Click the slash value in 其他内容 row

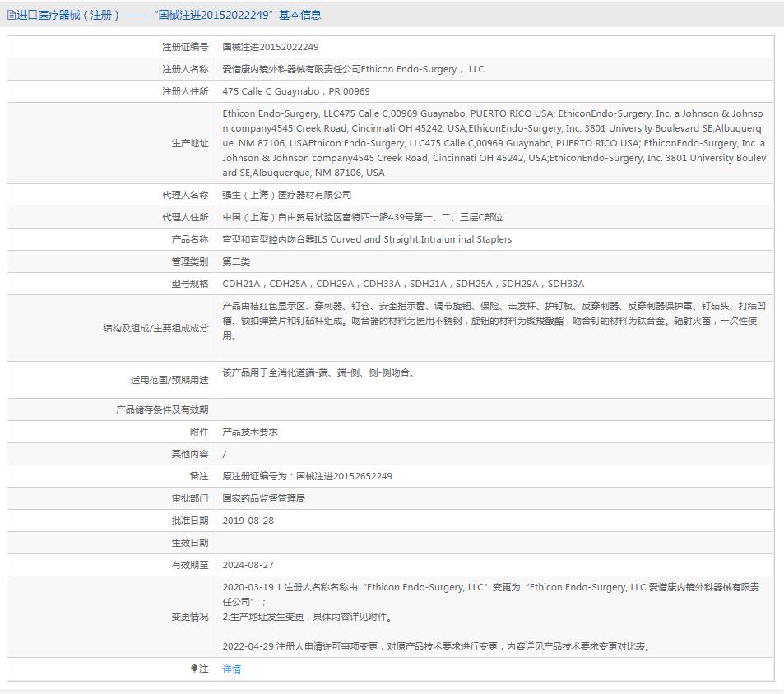click(225, 454)
